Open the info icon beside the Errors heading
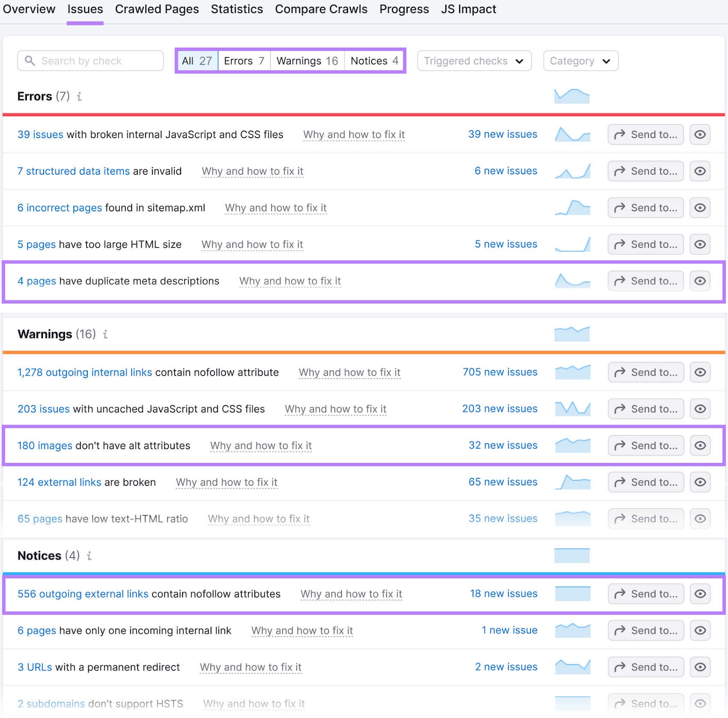Image resolution: width=728 pixels, height=718 pixels. (80, 96)
